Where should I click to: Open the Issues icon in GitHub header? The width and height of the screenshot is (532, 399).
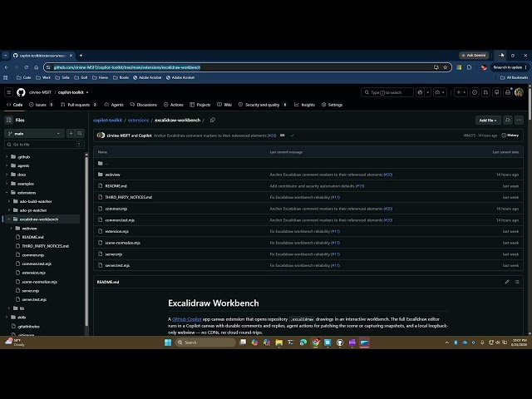coord(475,92)
